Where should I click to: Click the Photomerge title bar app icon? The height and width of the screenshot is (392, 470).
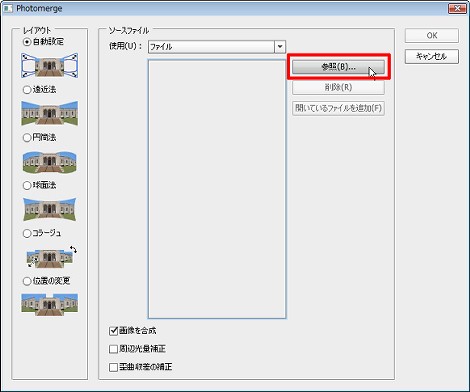click(x=7, y=8)
